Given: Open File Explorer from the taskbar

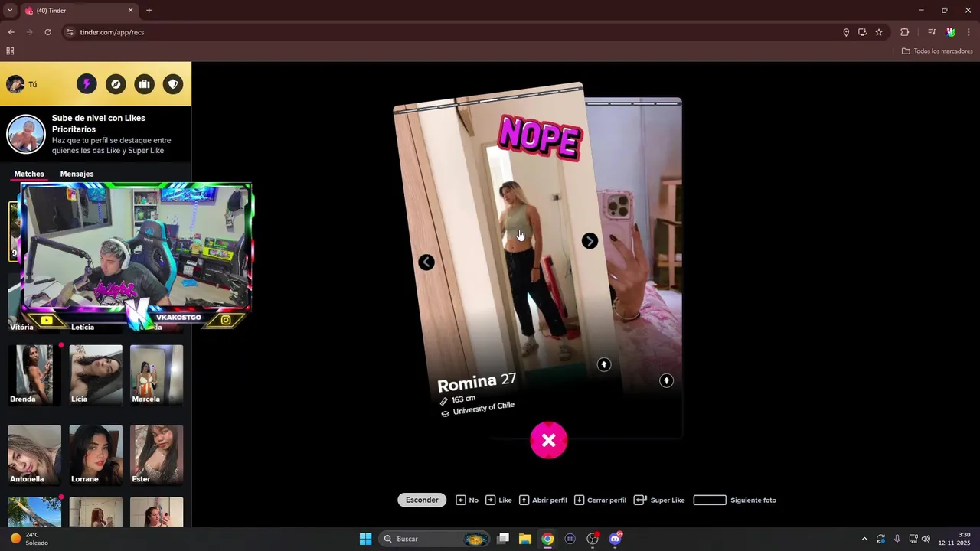Looking at the screenshot, I should (525, 539).
